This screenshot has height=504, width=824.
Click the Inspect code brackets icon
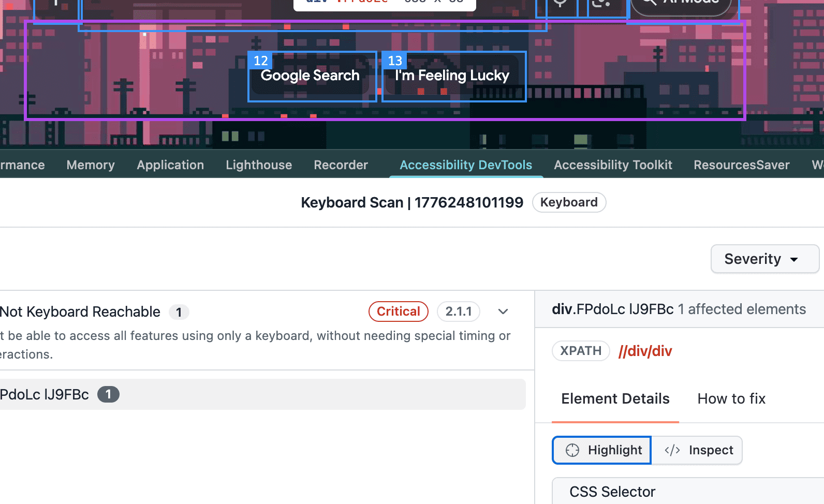(x=672, y=450)
